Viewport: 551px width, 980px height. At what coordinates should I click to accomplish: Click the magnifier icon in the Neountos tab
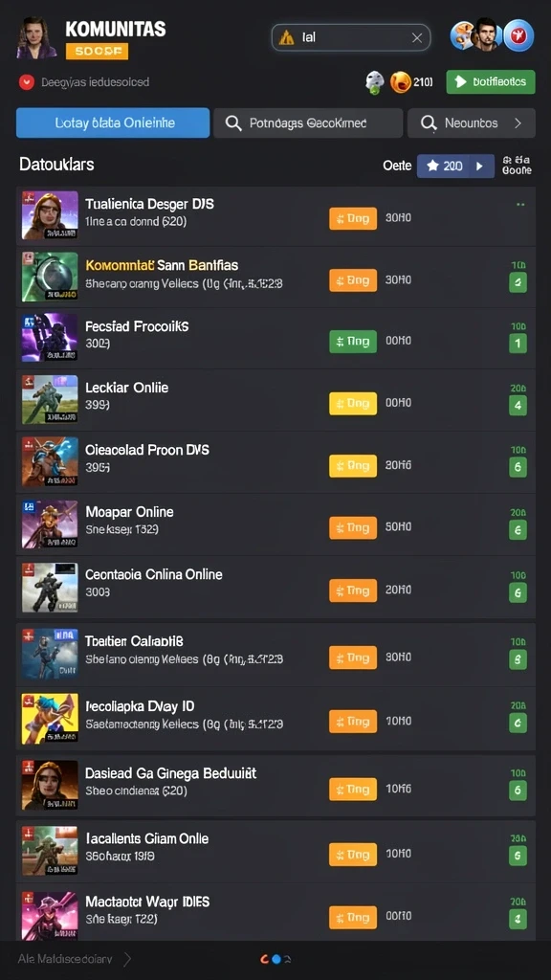click(429, 123)
